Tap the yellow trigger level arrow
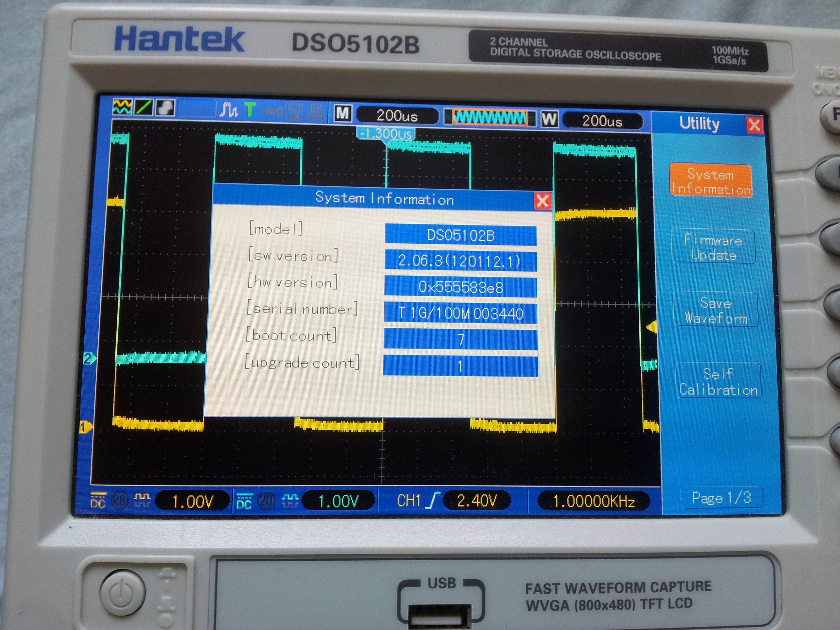The width and height of the screenshot is (840, 630). [x=652, y=327]
